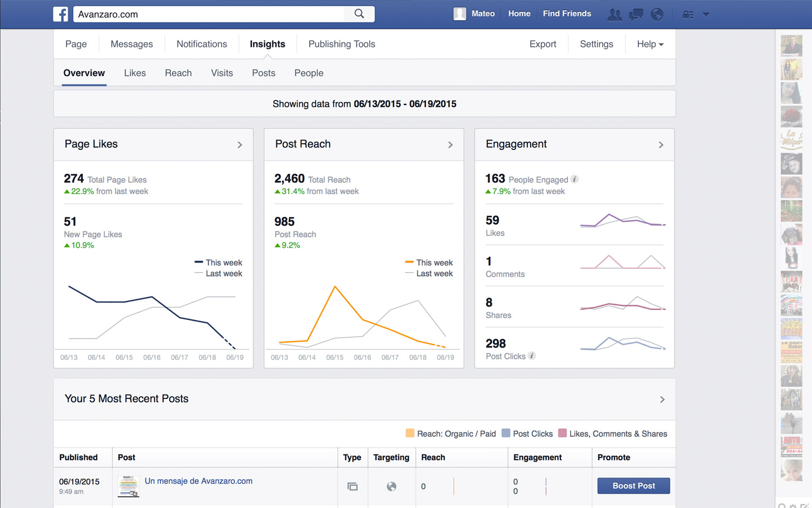Open the Help dropdown menu
This screenshot has height=508, width=812.
[x=650, y=44]
